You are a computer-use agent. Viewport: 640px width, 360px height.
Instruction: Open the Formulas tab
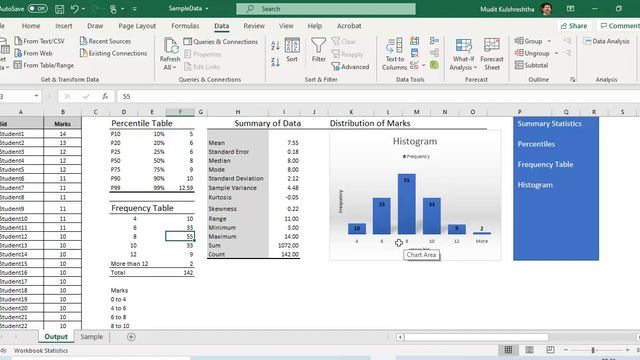coord(185,26)
